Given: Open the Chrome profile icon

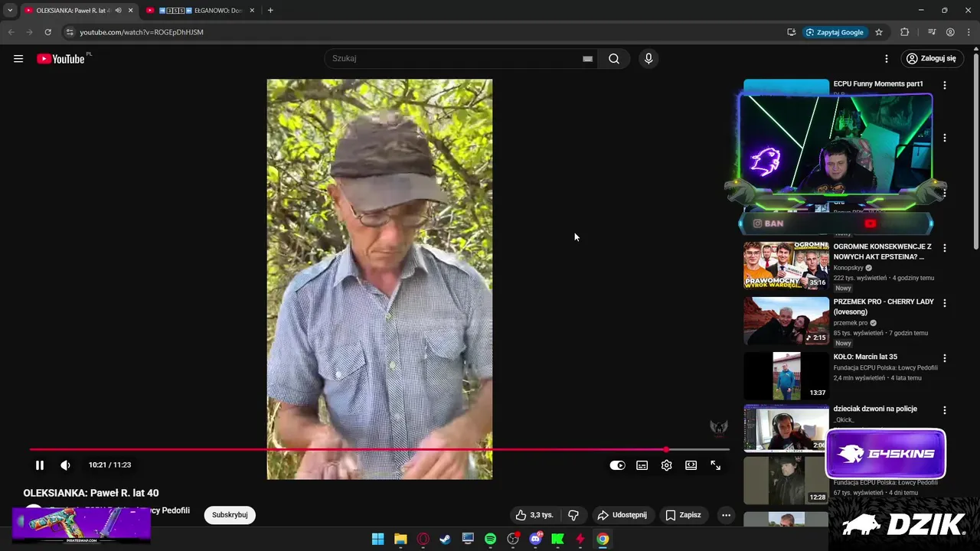Looking at the screenshot, I should point(950,32).
